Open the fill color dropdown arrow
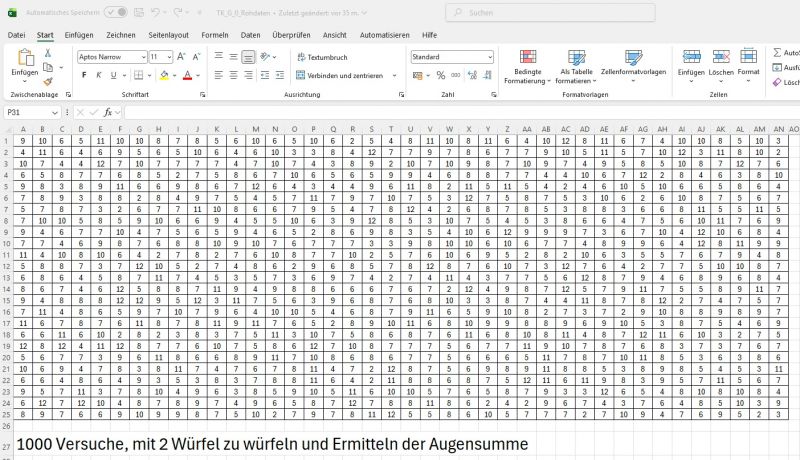The height and width of the screenshot is (460, 800). 174,75
